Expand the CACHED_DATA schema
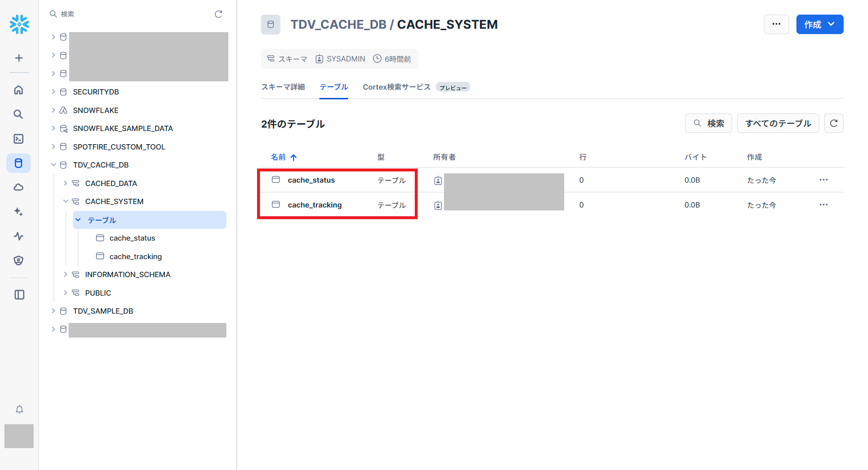 coord(66,183)
